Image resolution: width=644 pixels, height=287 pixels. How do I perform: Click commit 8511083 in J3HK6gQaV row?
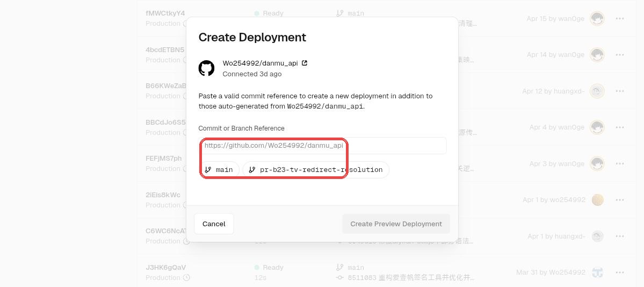[411, 277]
